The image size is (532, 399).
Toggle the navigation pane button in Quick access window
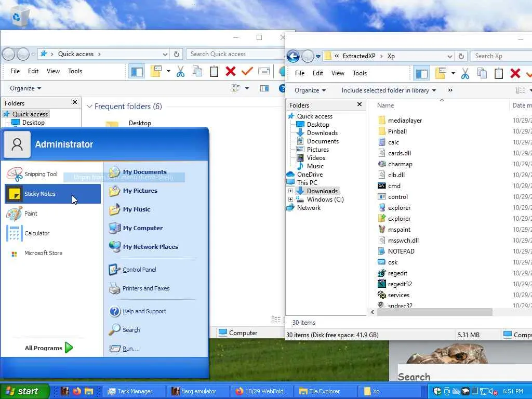pyautogui.click(x=137, y=72)
